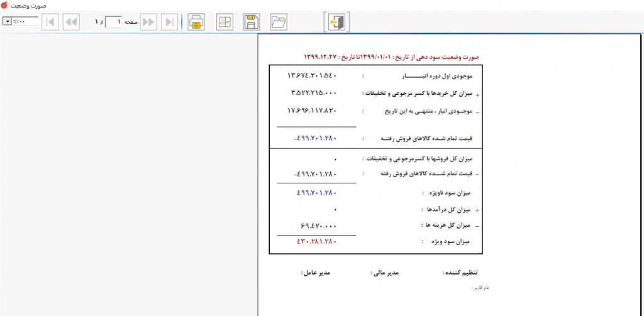Click the red net profit value ۴۳۰.۲۸۱.۲۸۰
Image resolution: width=644 pixels, height=316 pixels.
tap(316, 241)
